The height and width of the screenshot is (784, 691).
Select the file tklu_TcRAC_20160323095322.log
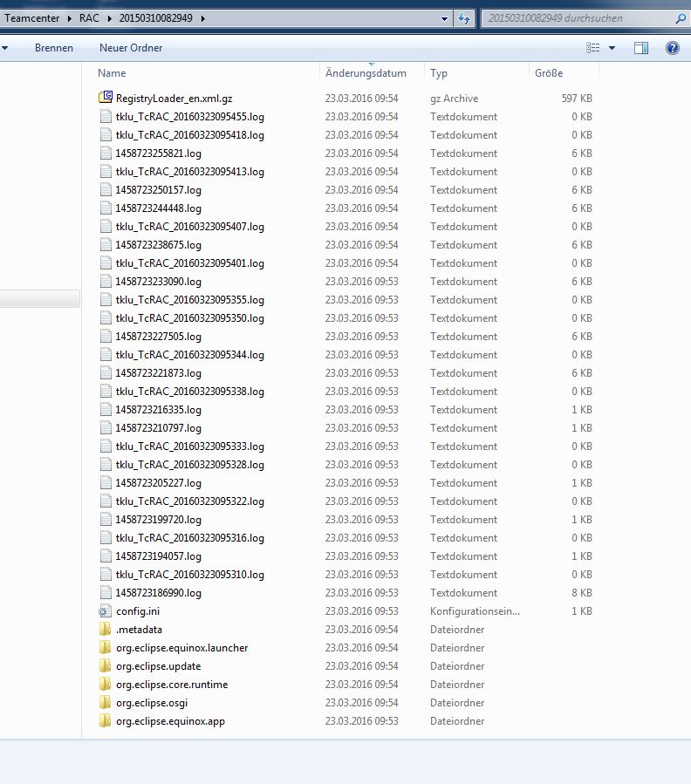pyautogui.click(x=190, y=501)
